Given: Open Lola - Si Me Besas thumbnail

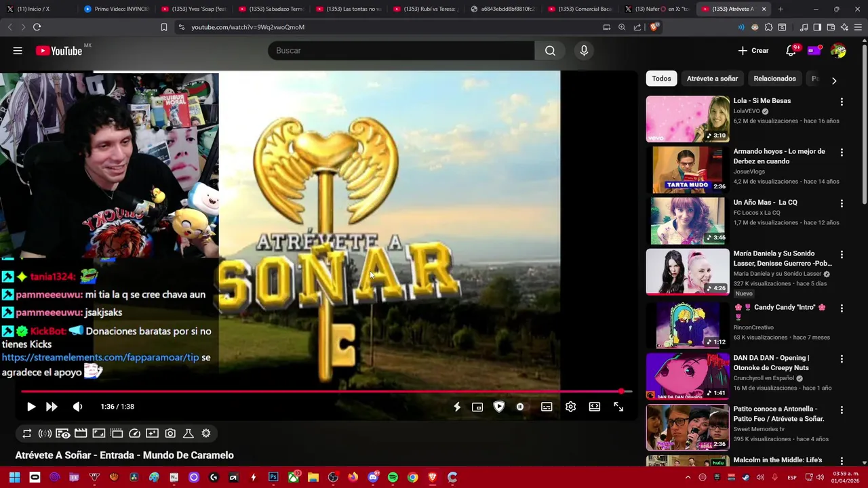Looking at the screenshot, I should (688, 119).
